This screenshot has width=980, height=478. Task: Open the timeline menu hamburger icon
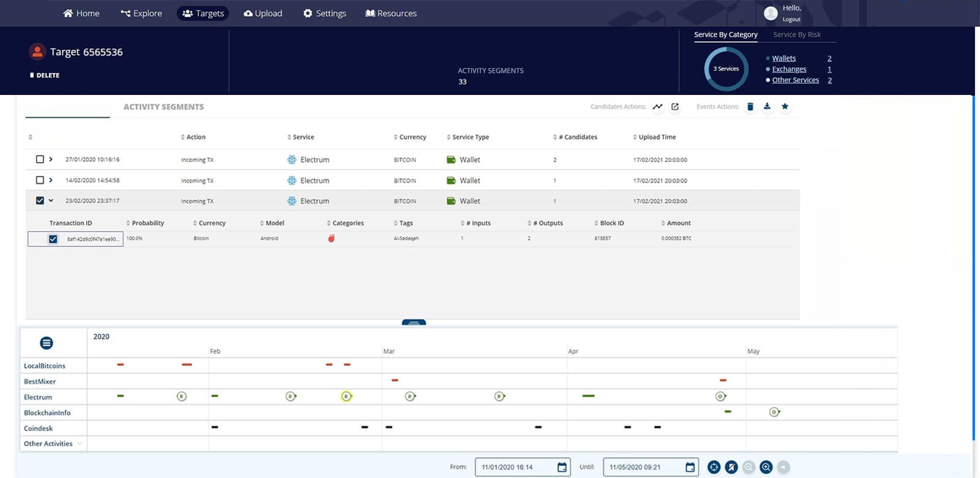[x=47, y=343]
